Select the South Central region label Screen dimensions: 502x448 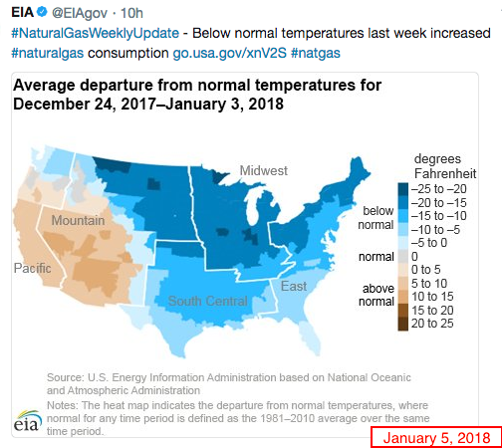tap(208, 301)
